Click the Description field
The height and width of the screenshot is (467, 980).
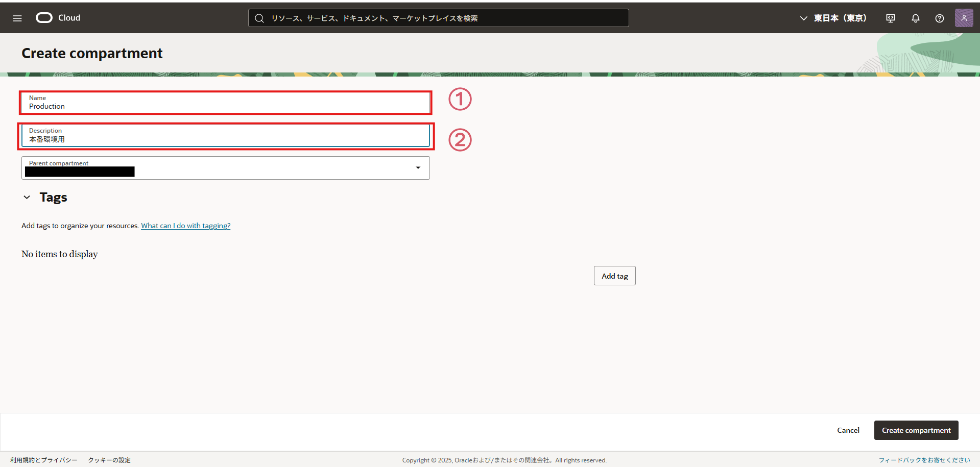coord(226,136)
